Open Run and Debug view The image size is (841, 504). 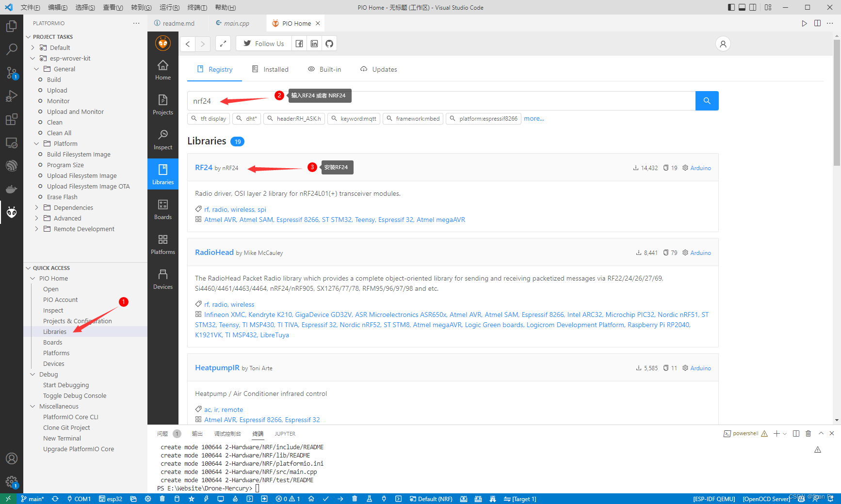(x=12, y=96)
